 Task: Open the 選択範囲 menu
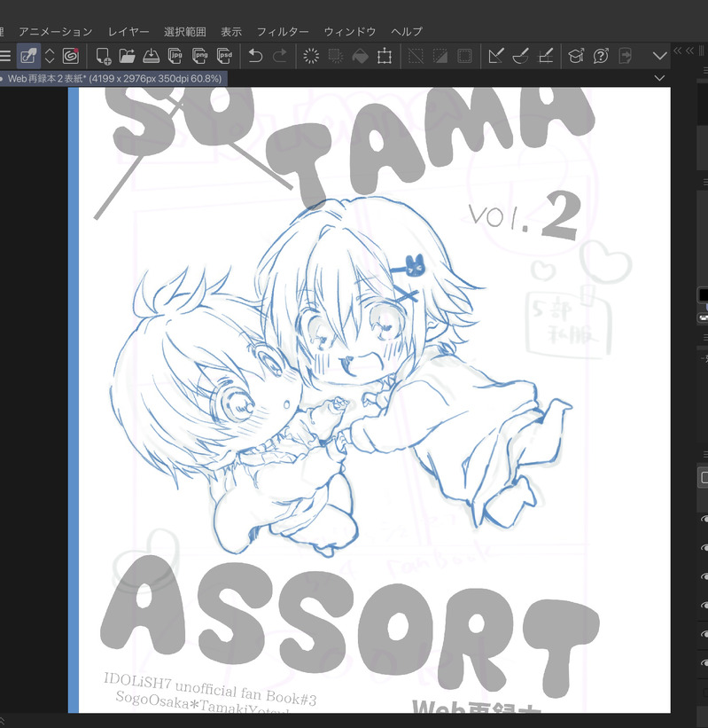[x=184, y=32]
